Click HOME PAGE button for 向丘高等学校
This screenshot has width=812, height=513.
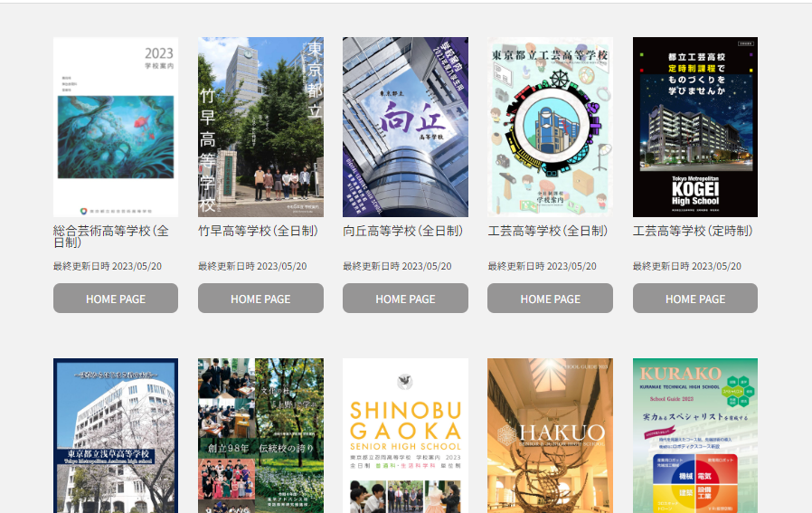tap(405, 298)
